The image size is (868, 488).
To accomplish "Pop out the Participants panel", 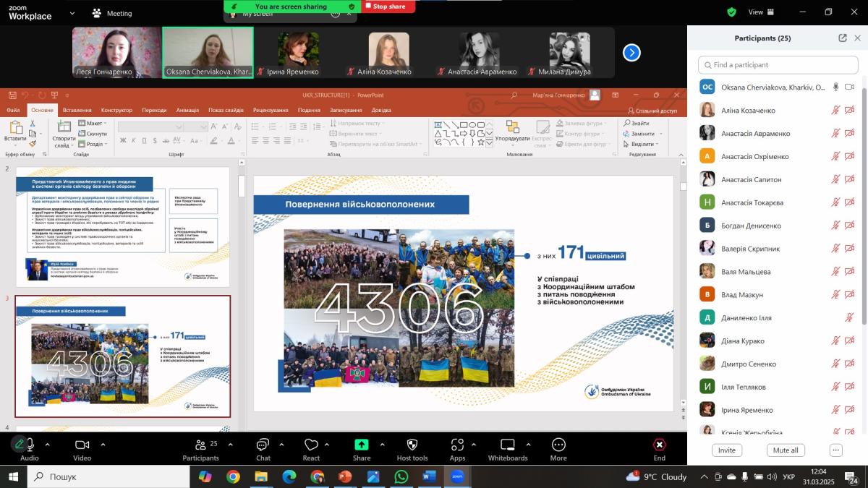I will click(x=843, y=38).
